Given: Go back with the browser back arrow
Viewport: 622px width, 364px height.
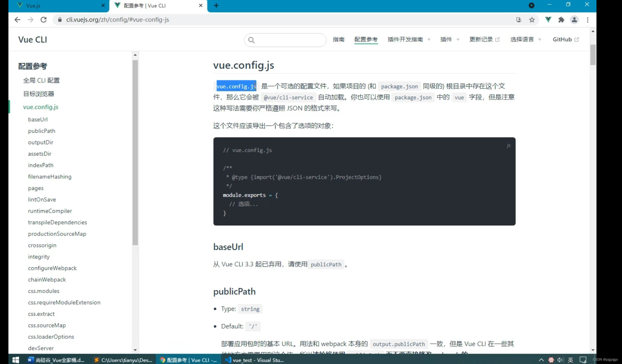Looking at the screenshot, I should (x=17, y=20).
